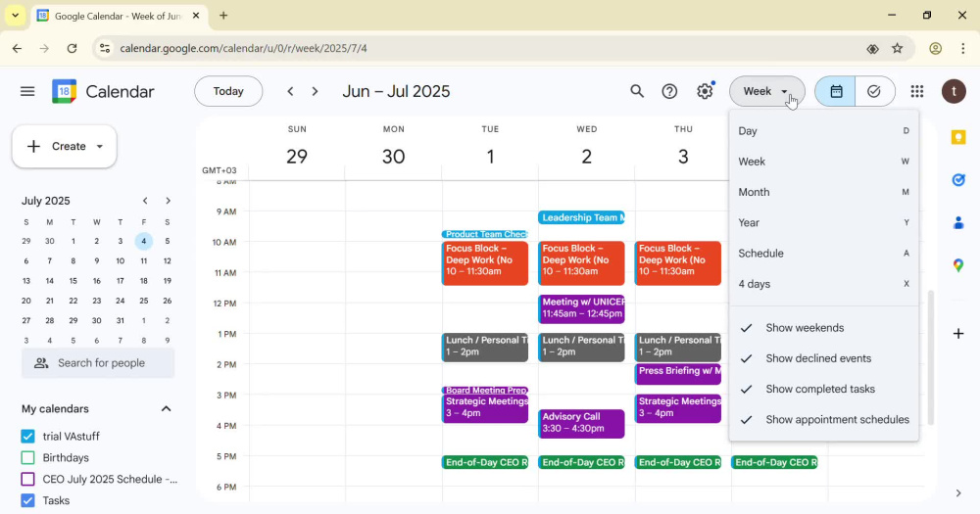
Task: Go back in browser history
Action: click(x=17, y=48)
